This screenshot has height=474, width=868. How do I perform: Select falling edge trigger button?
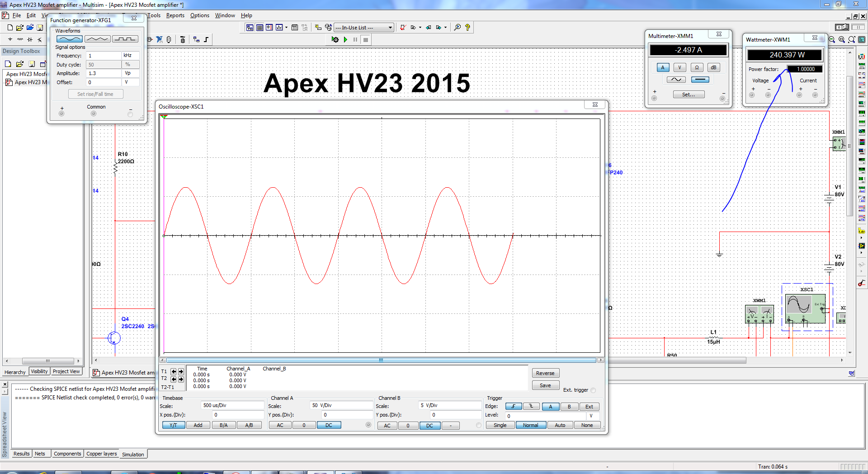pos(531,406)
